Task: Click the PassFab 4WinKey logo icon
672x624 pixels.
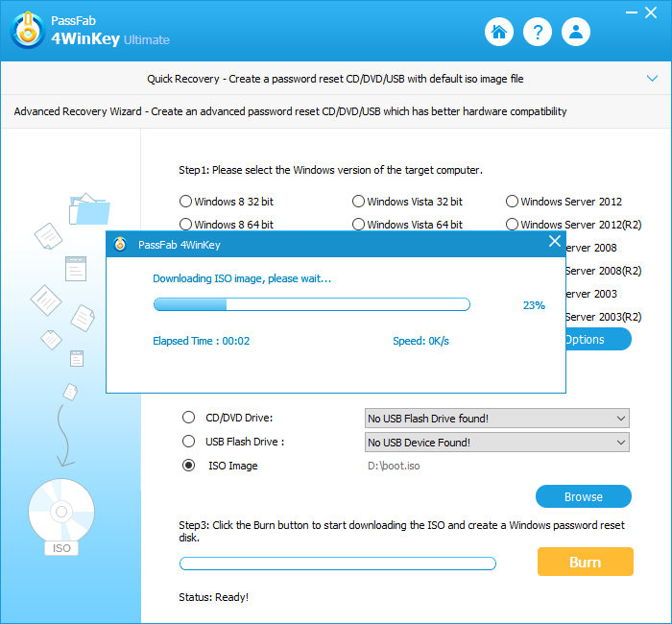Action: coord(28,30)
